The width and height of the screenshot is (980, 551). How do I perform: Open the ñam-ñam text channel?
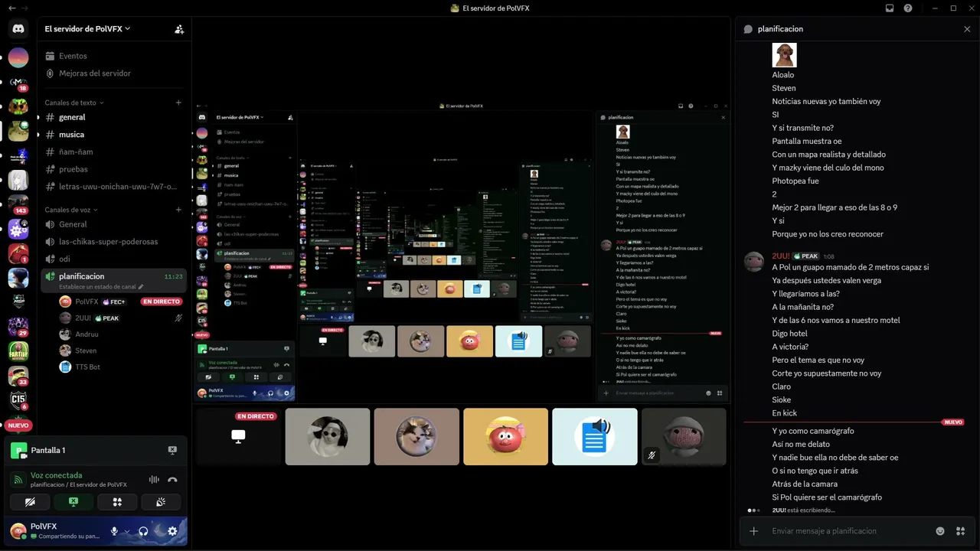[76, 152]
